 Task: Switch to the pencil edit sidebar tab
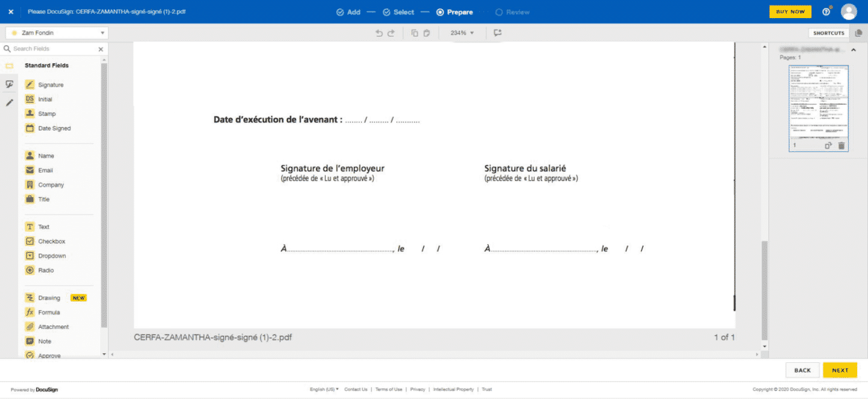point(9,103)
